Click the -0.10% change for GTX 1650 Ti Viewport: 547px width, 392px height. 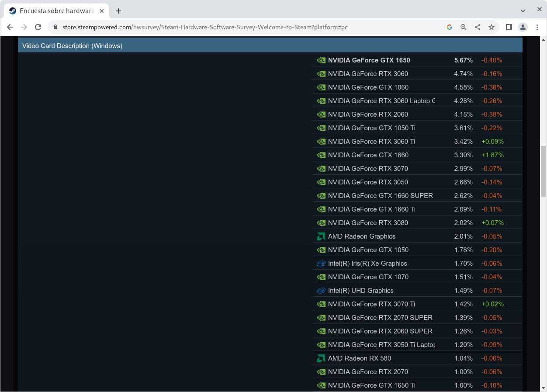click(492, 385)
